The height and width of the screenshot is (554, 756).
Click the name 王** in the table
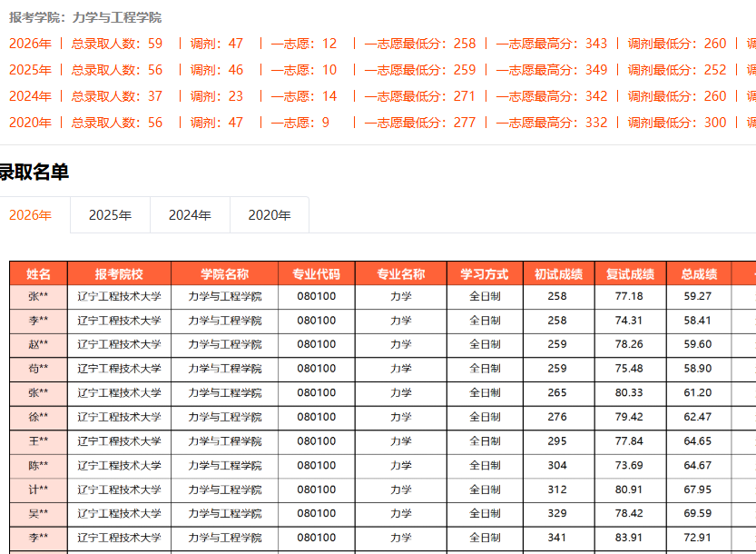[38, 441]
